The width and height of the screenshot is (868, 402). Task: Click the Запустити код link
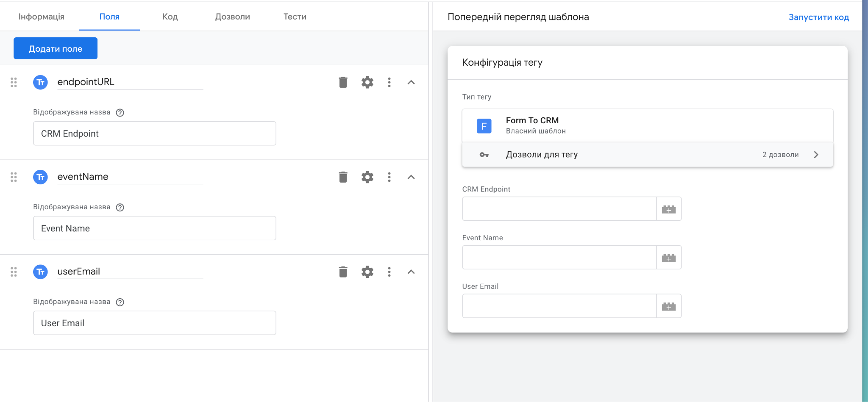818,17
